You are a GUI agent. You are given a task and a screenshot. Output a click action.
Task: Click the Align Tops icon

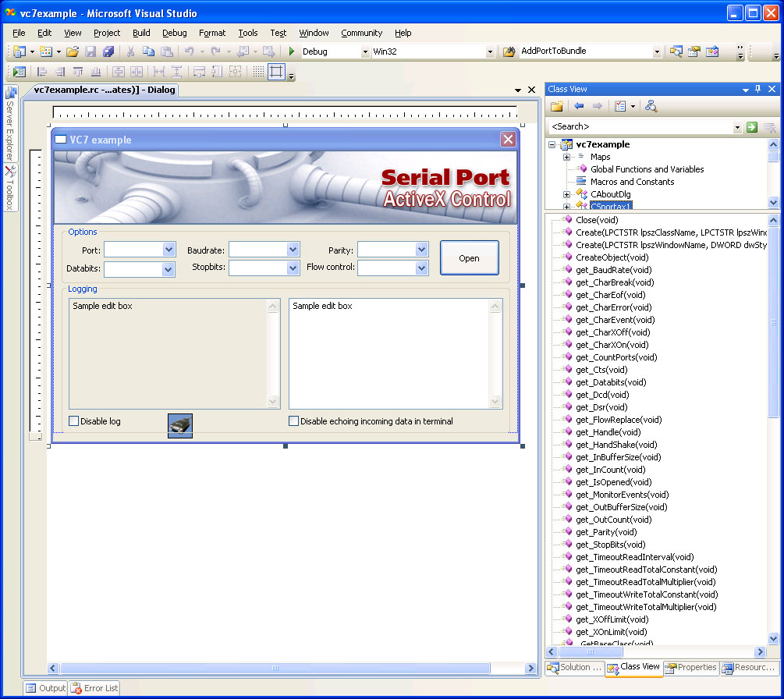point(78,72)
